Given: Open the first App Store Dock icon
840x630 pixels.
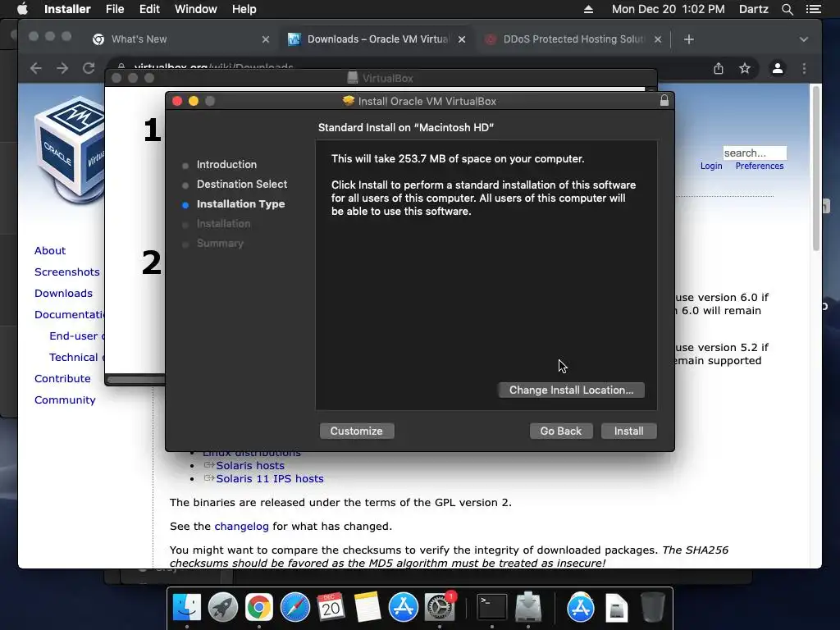Looking at the screenshot, I should click(404, 608).
